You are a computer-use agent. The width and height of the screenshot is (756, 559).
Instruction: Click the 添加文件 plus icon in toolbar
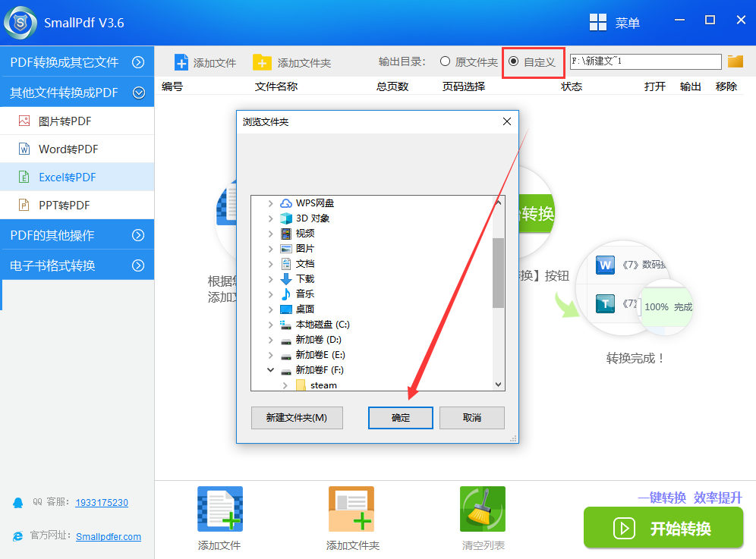[x=181, y=63]
